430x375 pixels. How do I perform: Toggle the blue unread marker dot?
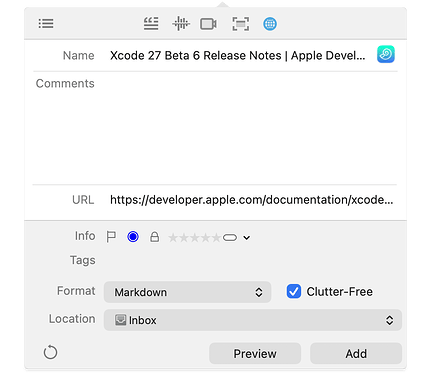click(133, 237)
